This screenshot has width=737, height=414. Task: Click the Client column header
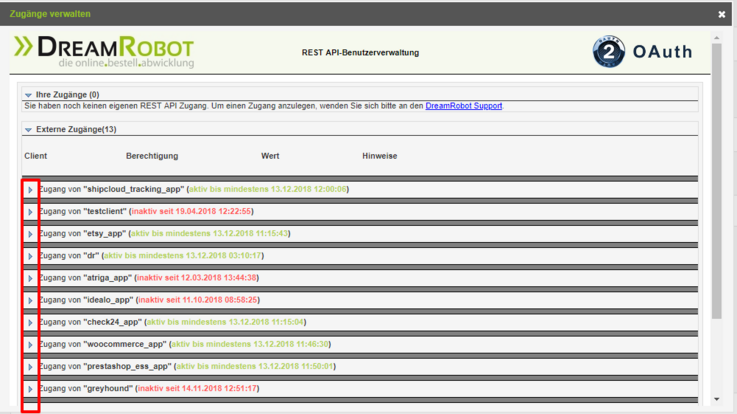click(x=36, y=156)
